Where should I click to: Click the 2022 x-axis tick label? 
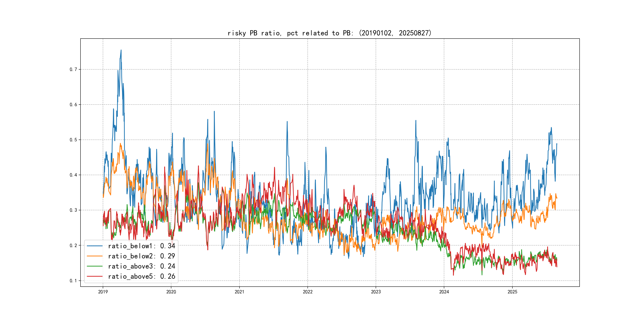307,292
